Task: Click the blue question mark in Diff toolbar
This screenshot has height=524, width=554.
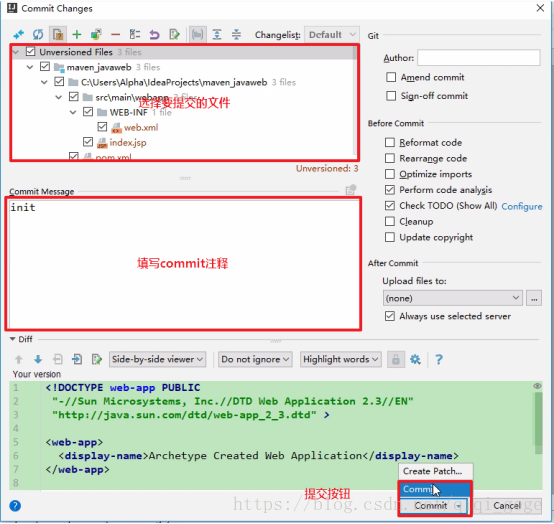Action: click(x=439, y=360)
